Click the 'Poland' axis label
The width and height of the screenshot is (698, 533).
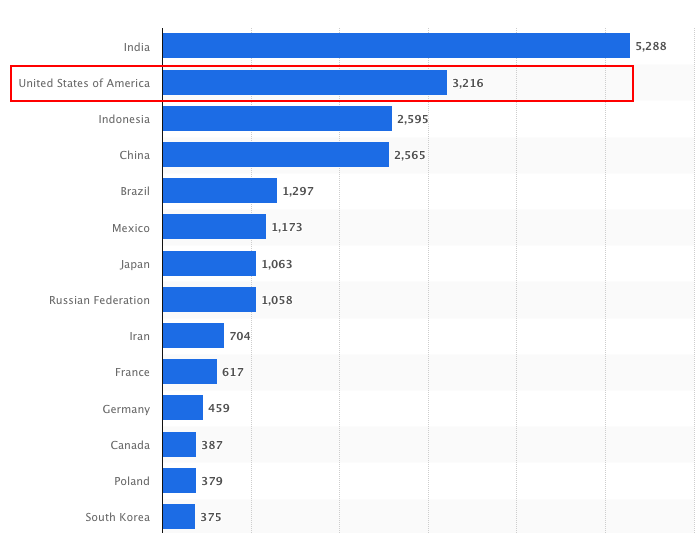132,481
